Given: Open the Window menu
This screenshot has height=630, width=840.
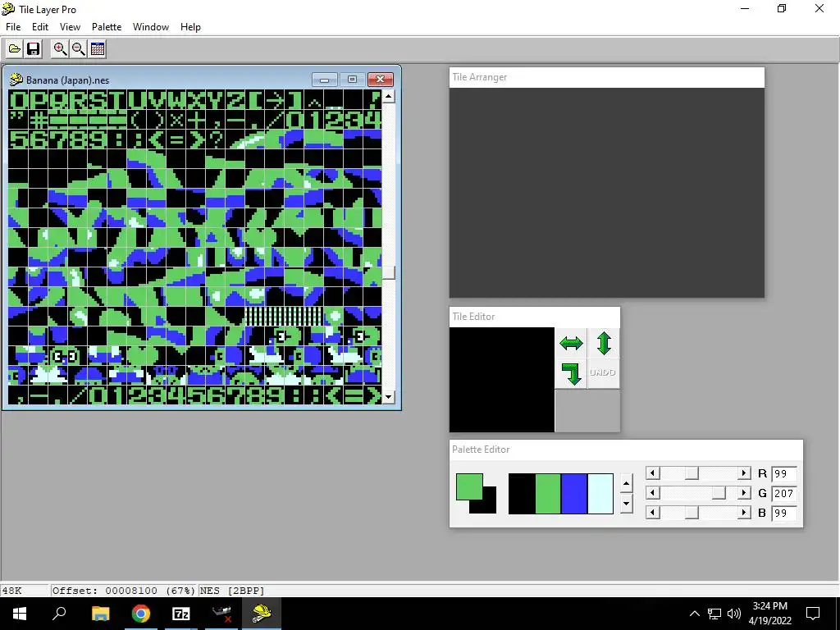Looking at the screenshot, I should pyautogui.click(x=151, y=27).
